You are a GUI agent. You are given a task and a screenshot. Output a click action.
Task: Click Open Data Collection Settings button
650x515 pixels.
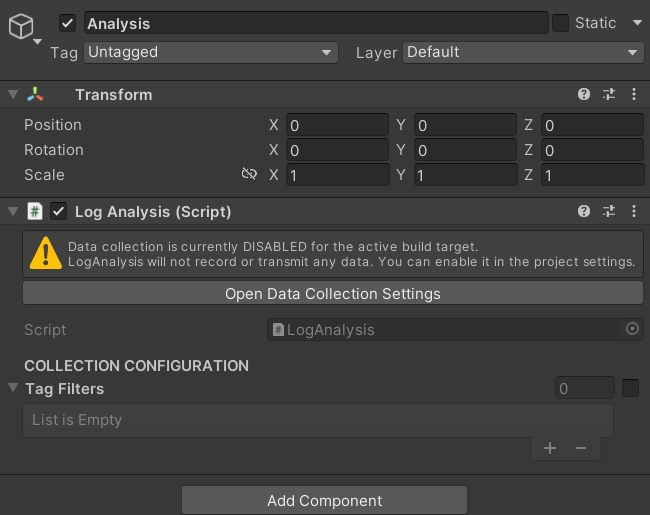click(x=333, y=293)
